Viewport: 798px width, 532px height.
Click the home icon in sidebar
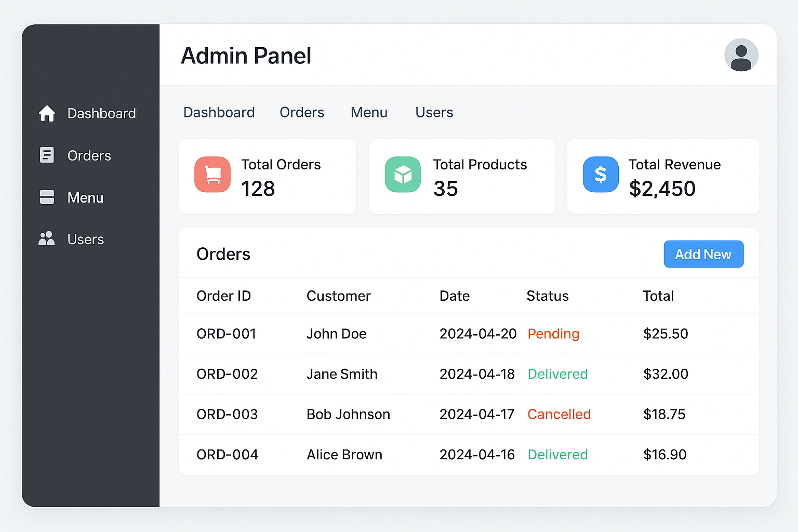pyautogui.click(x=47, y=113)
